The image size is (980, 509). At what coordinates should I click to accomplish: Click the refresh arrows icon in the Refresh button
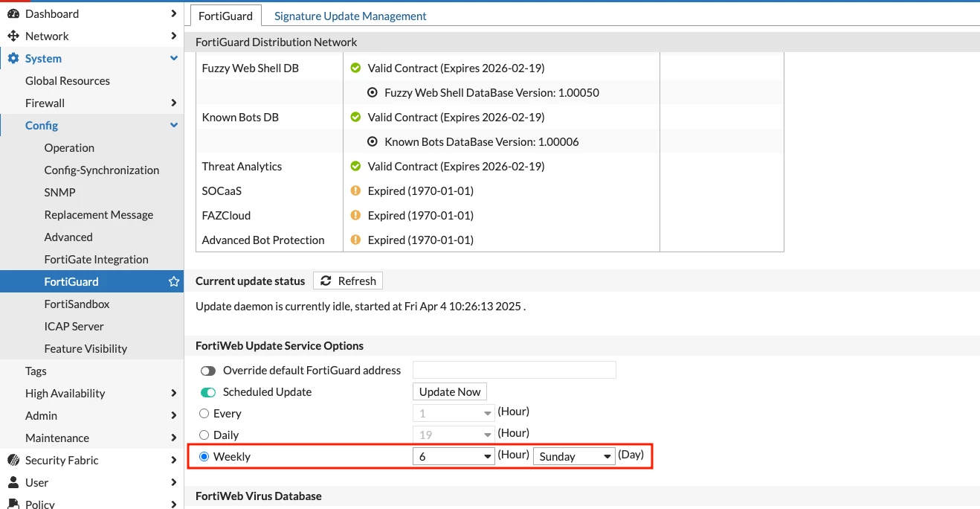[326, 281]
